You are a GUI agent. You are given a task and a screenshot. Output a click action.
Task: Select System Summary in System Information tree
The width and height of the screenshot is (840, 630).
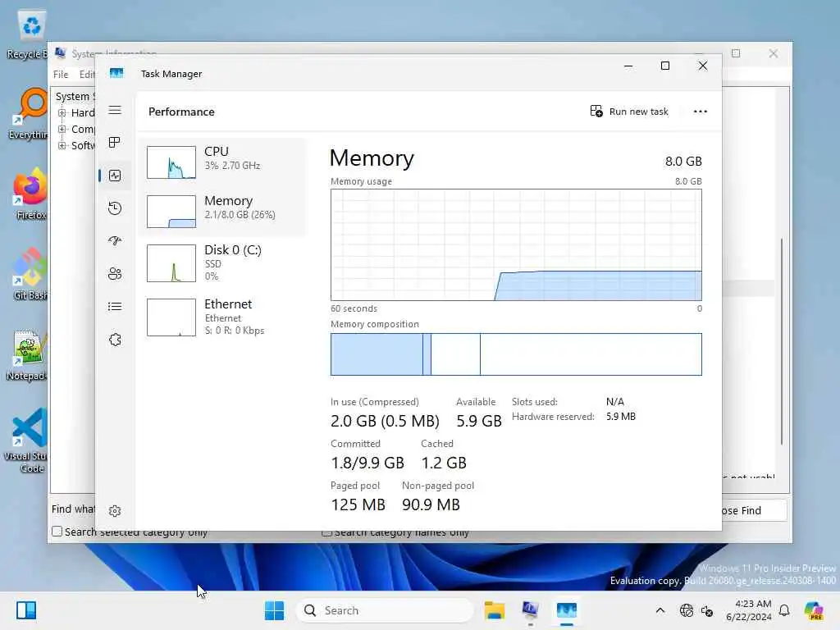pos(75,97)
